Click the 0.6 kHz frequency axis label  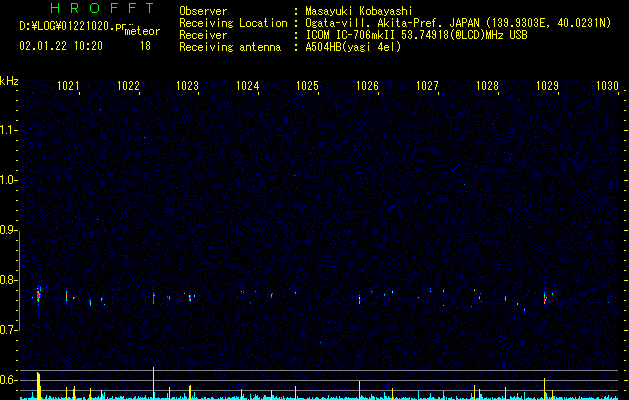8,380
